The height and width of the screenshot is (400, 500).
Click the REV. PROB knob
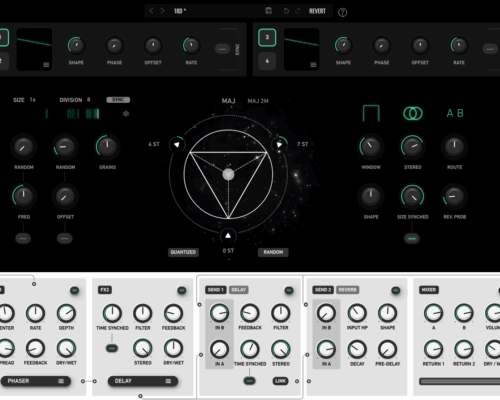pos(454,196)
